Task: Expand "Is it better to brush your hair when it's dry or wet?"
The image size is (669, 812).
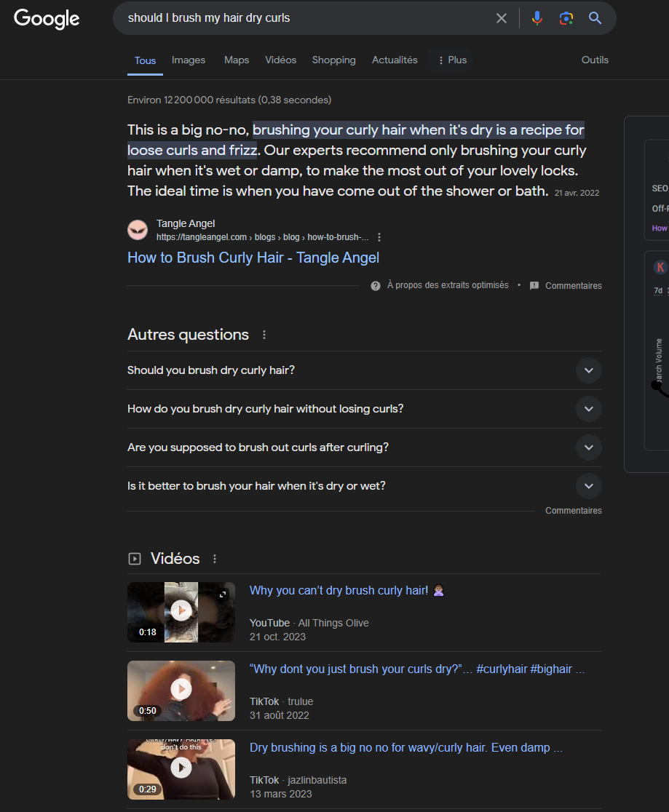Action: click(x=588, y=486)
